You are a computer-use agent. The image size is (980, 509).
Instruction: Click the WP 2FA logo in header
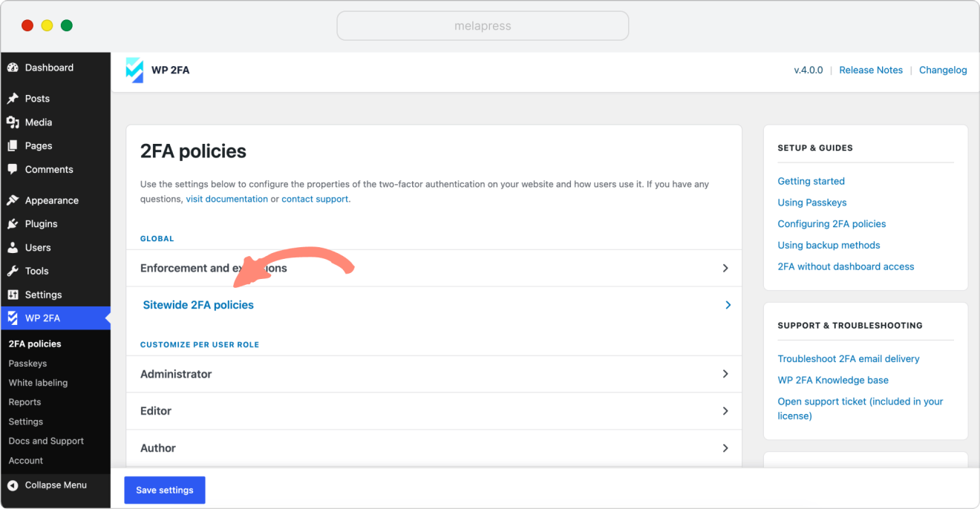click(134, 70)
